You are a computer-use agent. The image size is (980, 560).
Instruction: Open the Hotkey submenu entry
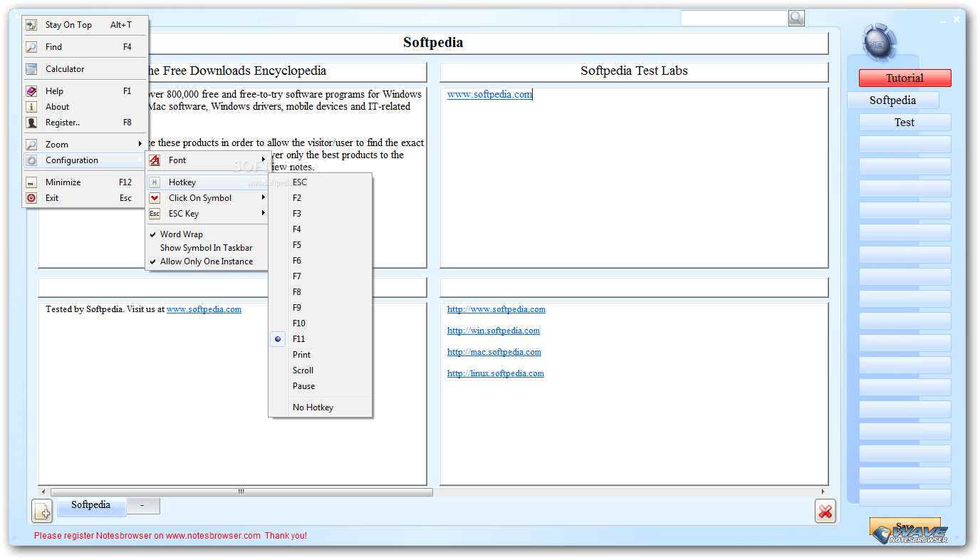click(x=207, y=182)
